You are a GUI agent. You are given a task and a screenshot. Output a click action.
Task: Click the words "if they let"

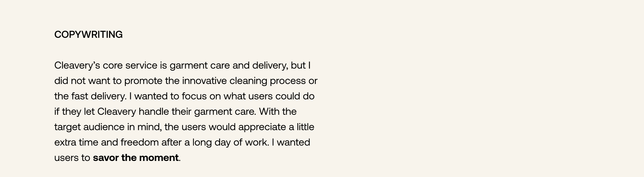click(x=74, y=111)
